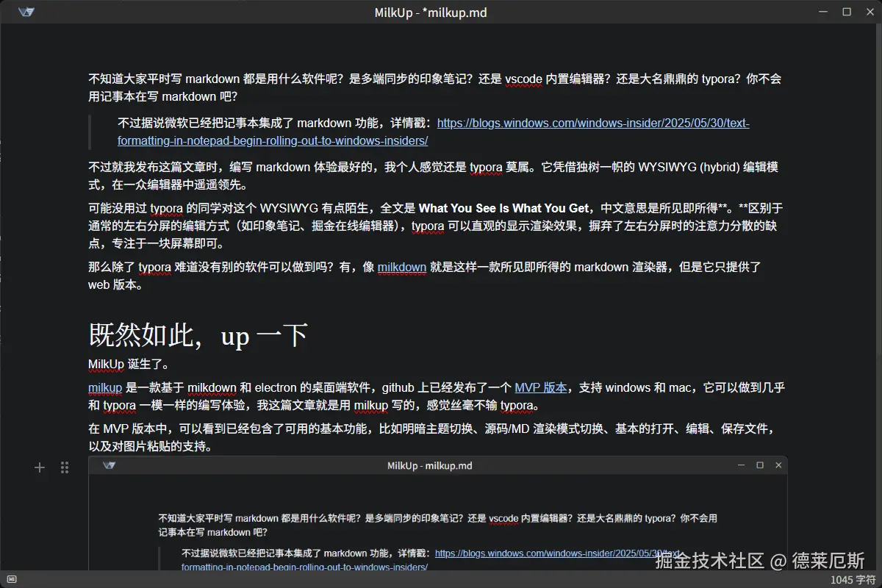
Task: Open the milkdown hyperlink after '有，像'
Action: pyautogui.click(x=402, y=267)
